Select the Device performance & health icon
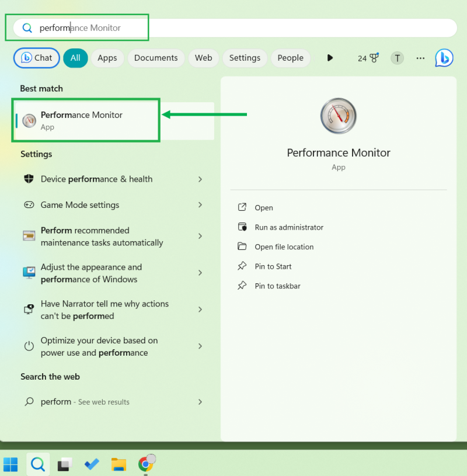This screenshot has height=476, width=467. (29, 179)
